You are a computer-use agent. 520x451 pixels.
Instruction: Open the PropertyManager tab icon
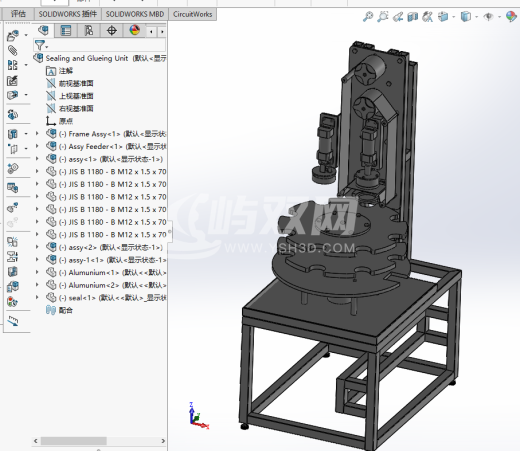tap(66, 31)
